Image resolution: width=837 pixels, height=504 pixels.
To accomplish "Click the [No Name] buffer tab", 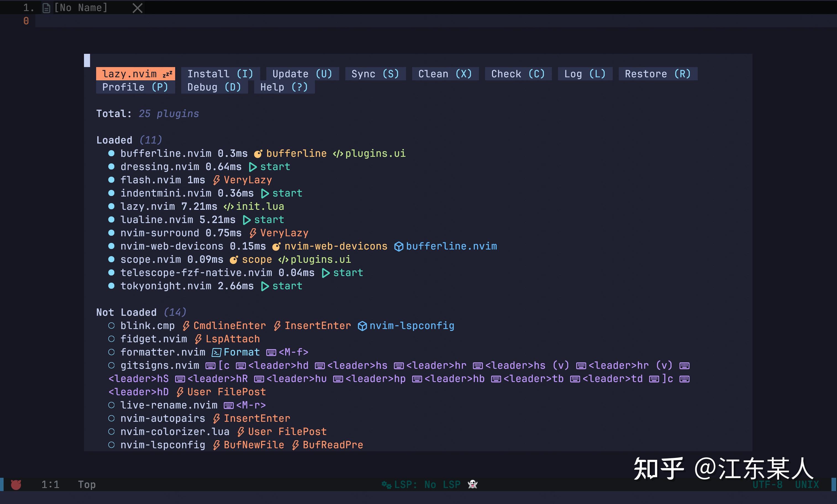I will (81, 7).
